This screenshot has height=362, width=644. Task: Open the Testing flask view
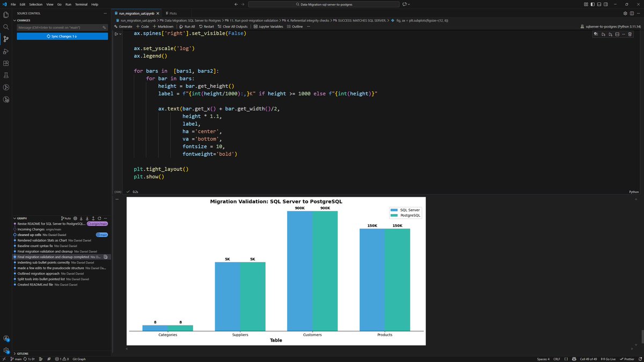coord(6,76)
